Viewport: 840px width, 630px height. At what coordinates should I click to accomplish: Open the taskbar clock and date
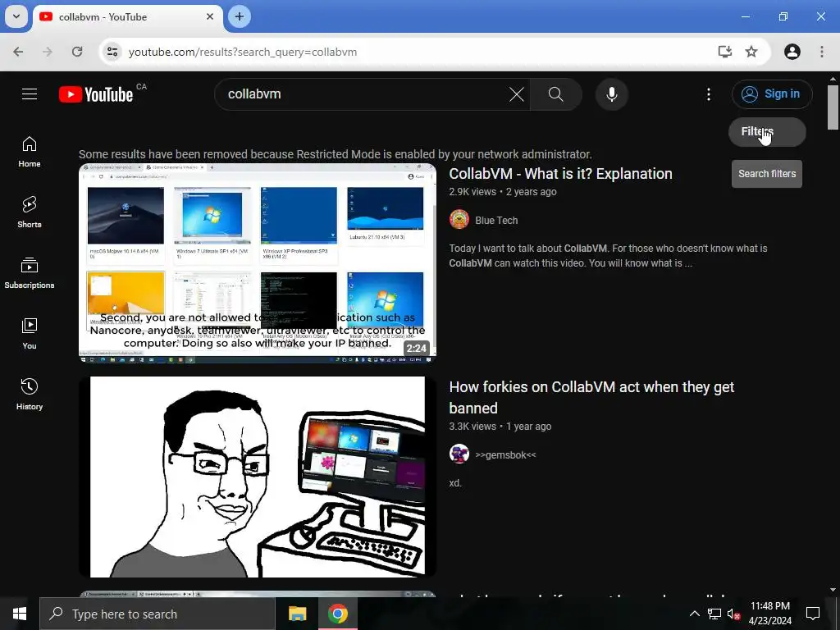point(769,614)
